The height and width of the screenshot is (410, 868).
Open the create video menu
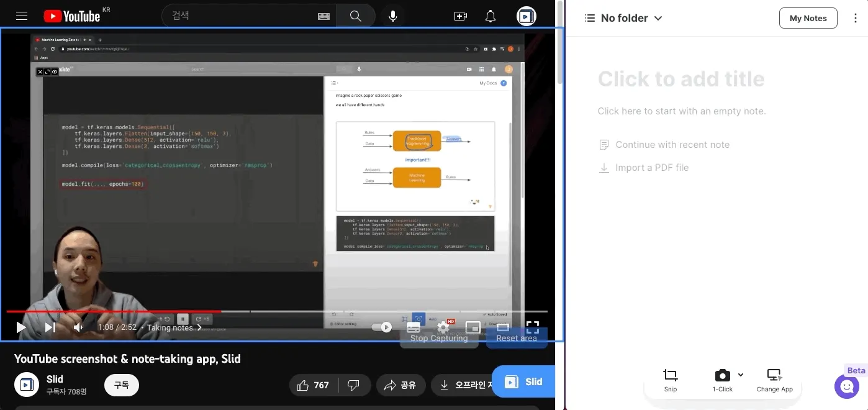[x=461, y=16]
